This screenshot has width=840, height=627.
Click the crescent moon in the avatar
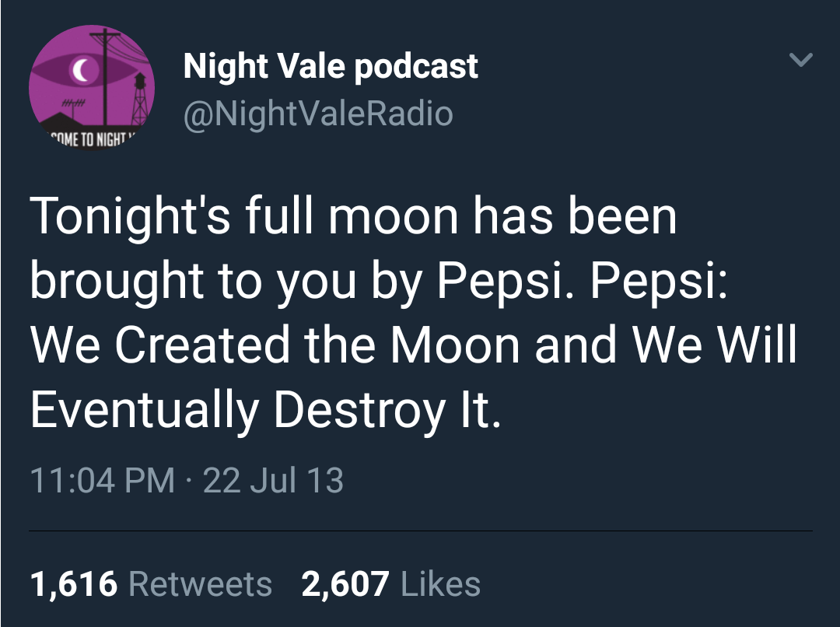pos(79,72)
